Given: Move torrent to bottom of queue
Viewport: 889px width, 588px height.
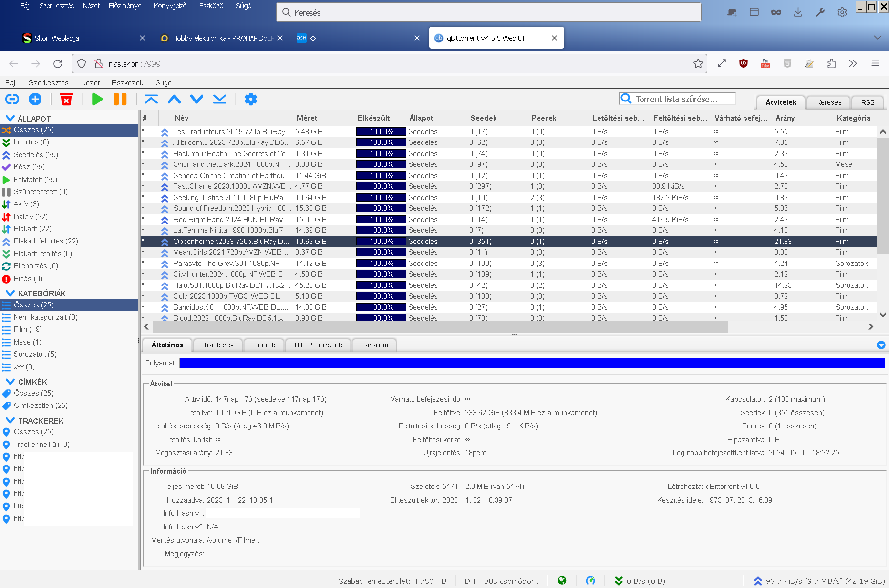Looking at the screenshot, I should [x=220, y=99].
